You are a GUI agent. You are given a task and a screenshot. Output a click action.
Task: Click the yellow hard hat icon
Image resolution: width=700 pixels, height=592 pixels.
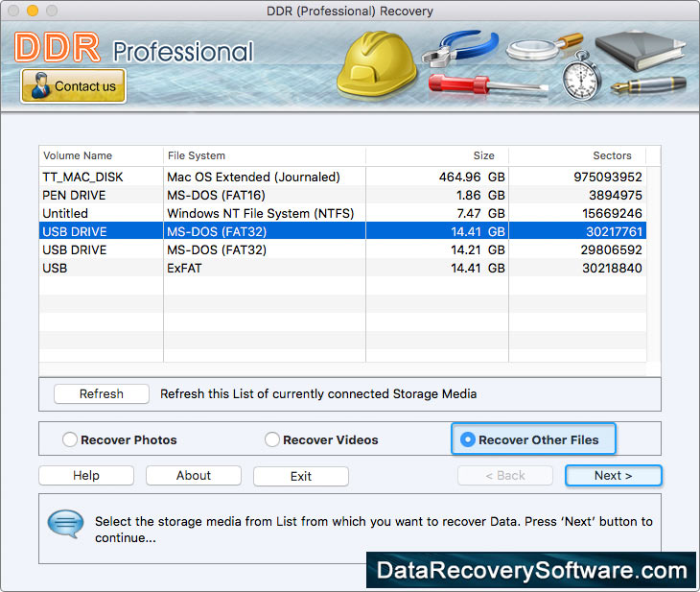pos(376,64)
